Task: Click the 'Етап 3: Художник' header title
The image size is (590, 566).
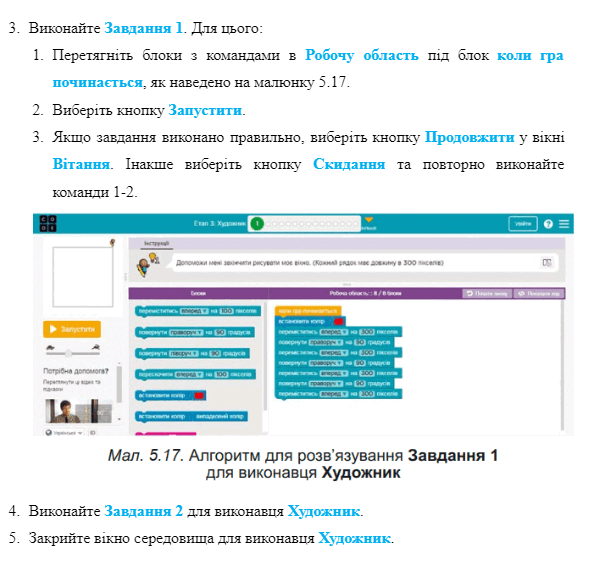Action: point(220,224)
